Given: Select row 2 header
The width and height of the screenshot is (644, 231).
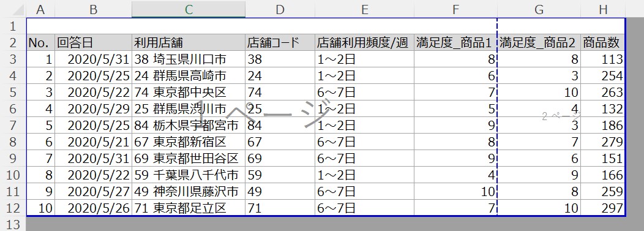Looking at the screenshot, I should click(x=13, y=43).
